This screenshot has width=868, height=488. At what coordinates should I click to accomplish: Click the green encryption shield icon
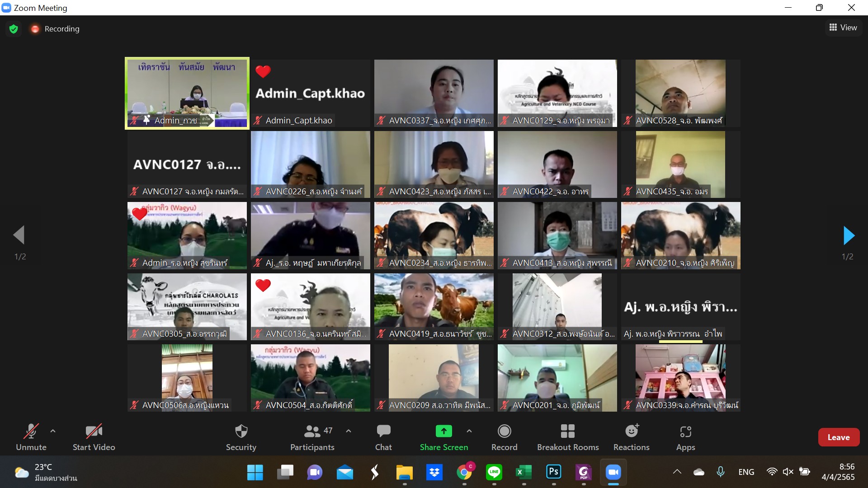click(x=14, y=29)
